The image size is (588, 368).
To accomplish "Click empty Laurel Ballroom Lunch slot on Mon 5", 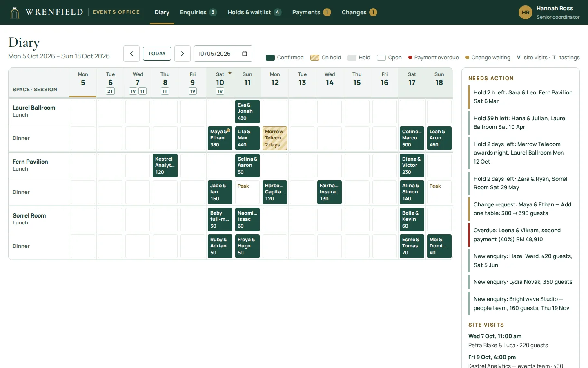I will click(83, 112).
